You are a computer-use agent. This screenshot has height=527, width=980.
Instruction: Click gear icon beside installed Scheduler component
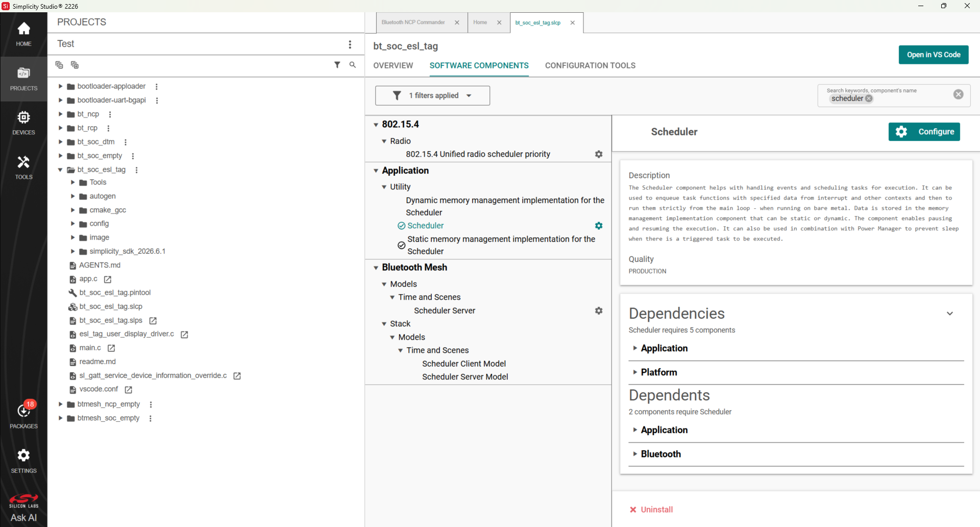pos(599,226)
